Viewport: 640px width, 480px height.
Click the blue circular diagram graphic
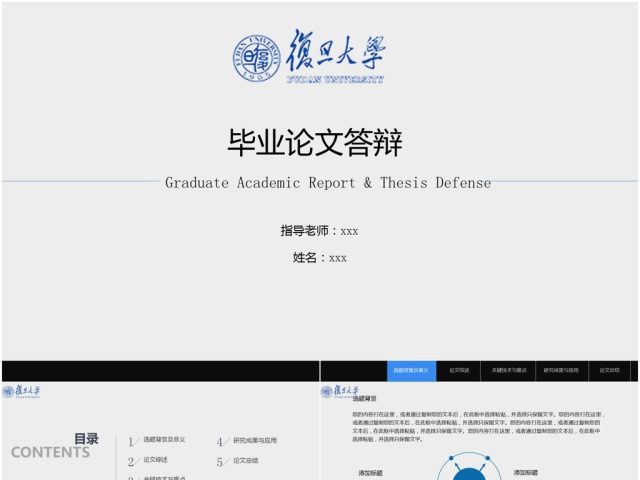point(469,466)
